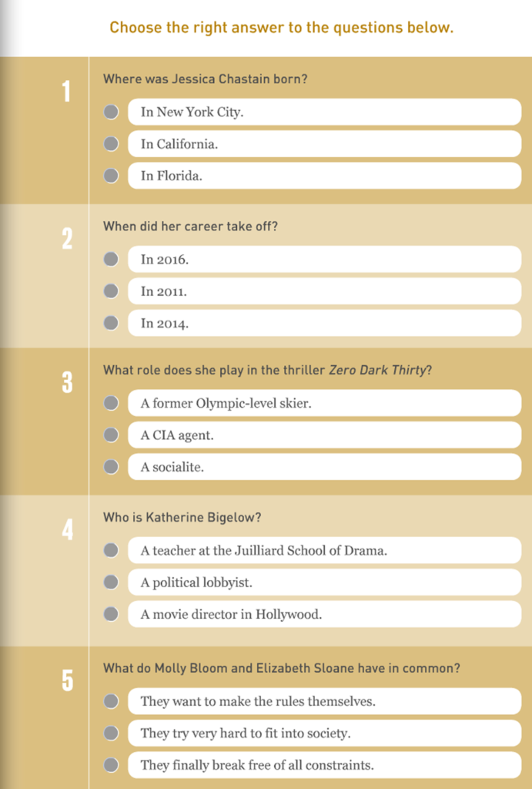The height and width of the screenshot is (789, 532).
Task: Choose the 'In 2014.' radio option
Action: click(x=112, y=323)
